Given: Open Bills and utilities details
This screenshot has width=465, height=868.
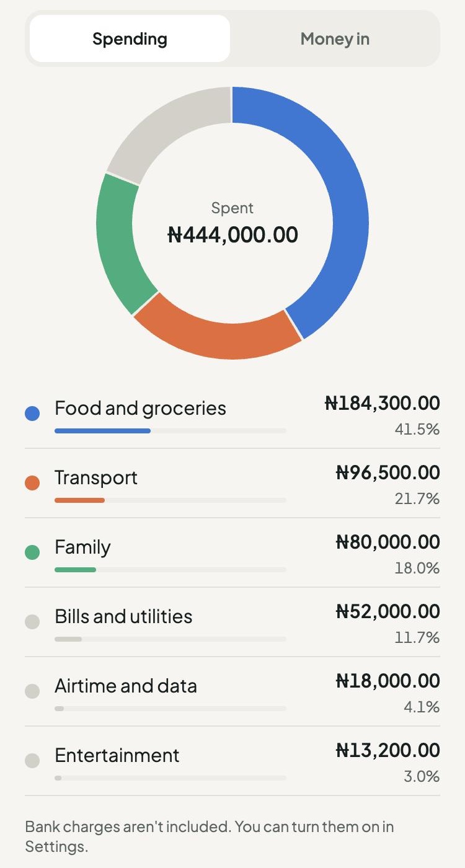Looking at the screenshot, I should click(x=232, y=622).
